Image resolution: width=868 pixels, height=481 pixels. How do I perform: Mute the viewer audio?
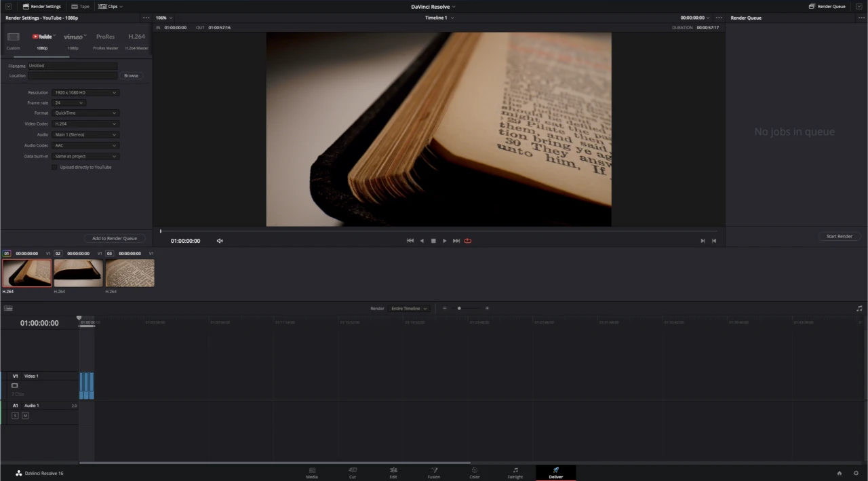[x=220, y=240]
